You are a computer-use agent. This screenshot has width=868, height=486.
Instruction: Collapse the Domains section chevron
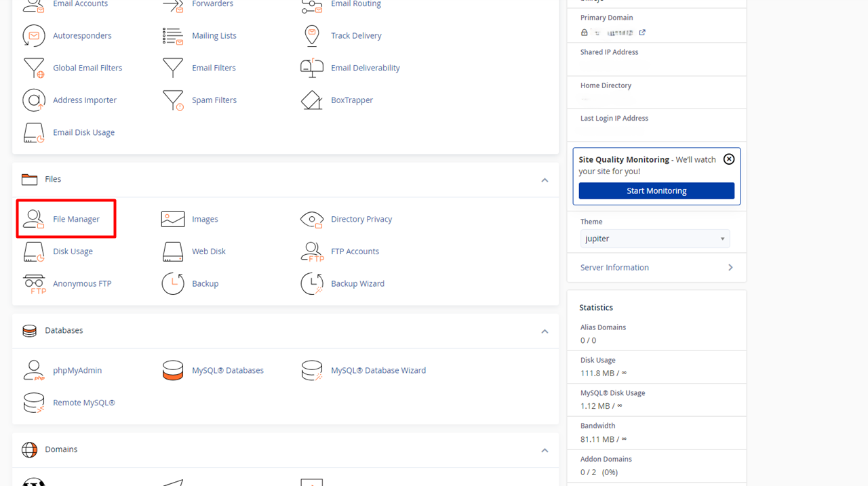click(545, 451)
